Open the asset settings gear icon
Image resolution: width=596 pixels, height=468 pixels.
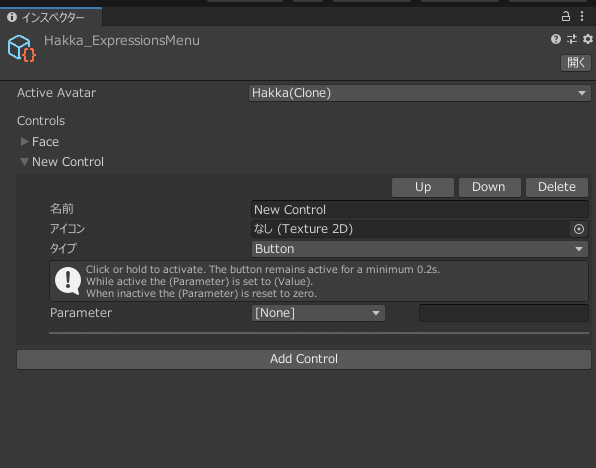[x=588, y=39]
